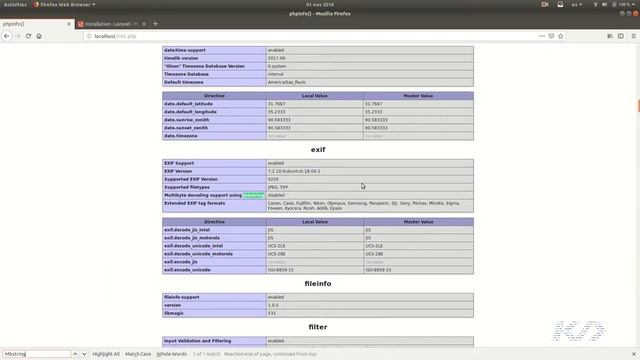640x360 pixels.
Task: Go back with the browser back arrow
Action: point(7,36)
